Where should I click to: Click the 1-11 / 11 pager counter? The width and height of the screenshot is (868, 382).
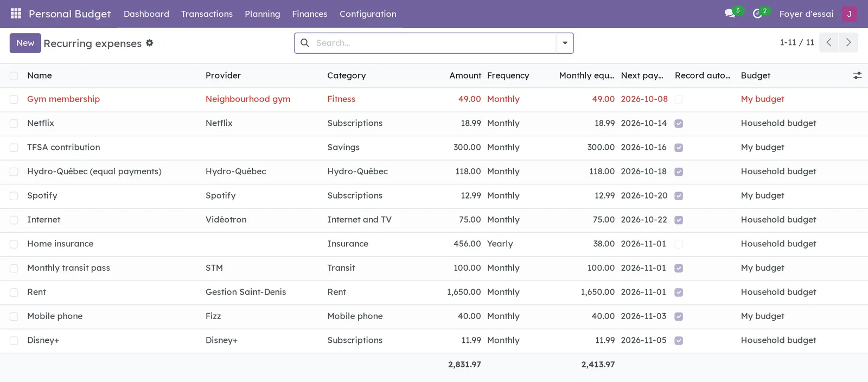[797, 42]
